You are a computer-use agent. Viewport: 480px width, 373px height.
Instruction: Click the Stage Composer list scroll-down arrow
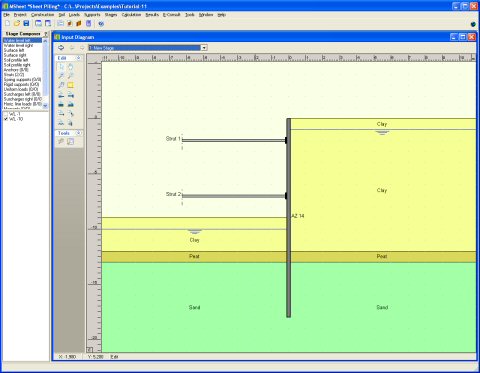pyautogui.click(x=45, y=106)
